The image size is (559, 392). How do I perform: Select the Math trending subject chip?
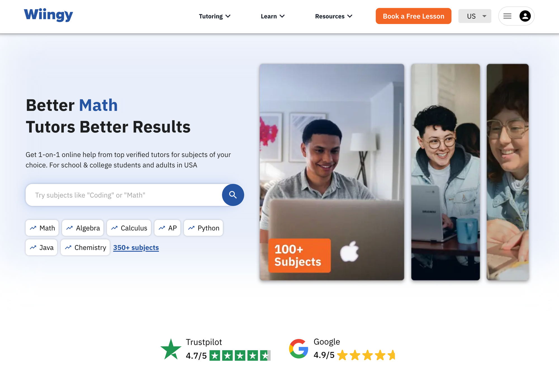click(42, 228)
